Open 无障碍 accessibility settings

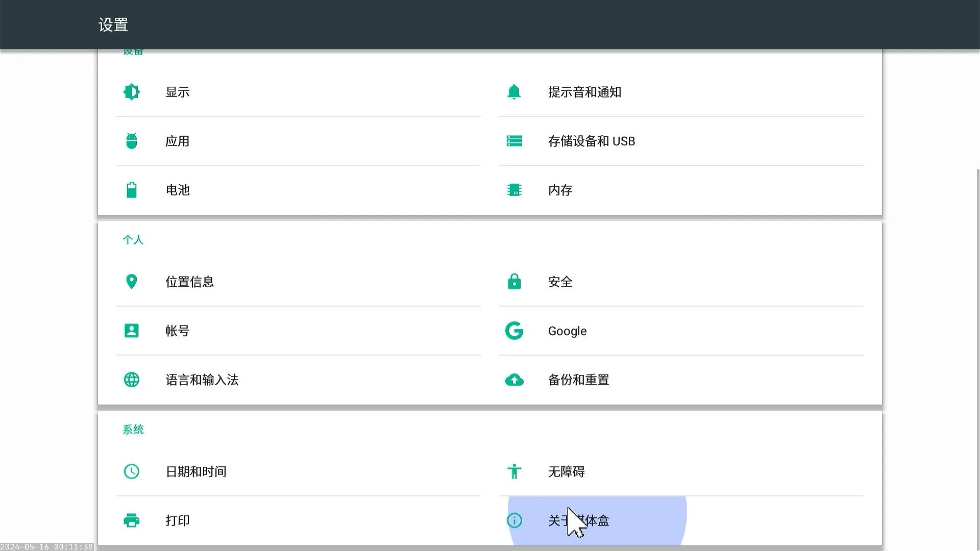click(566, 471)
